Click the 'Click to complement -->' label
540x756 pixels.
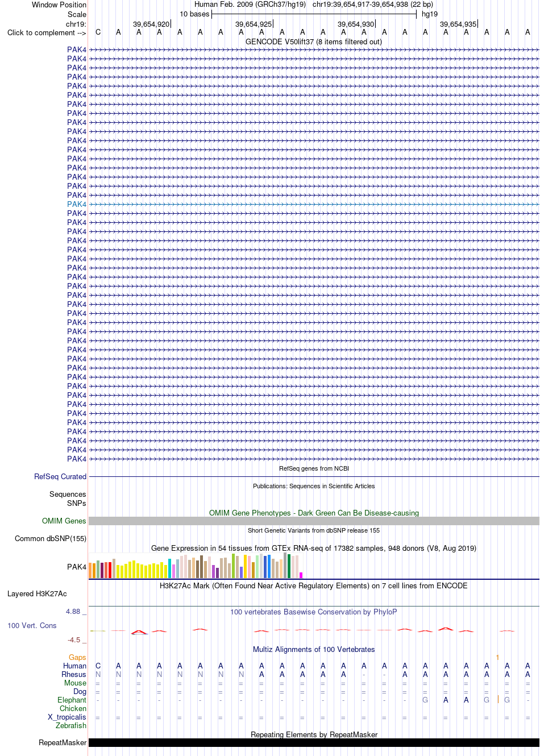[x=47, y=32]
